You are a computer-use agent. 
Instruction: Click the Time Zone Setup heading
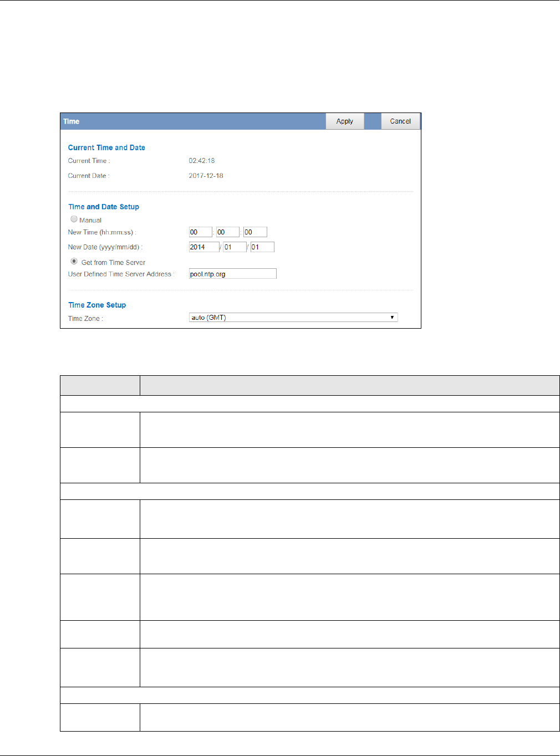click(x=97, y=305)
